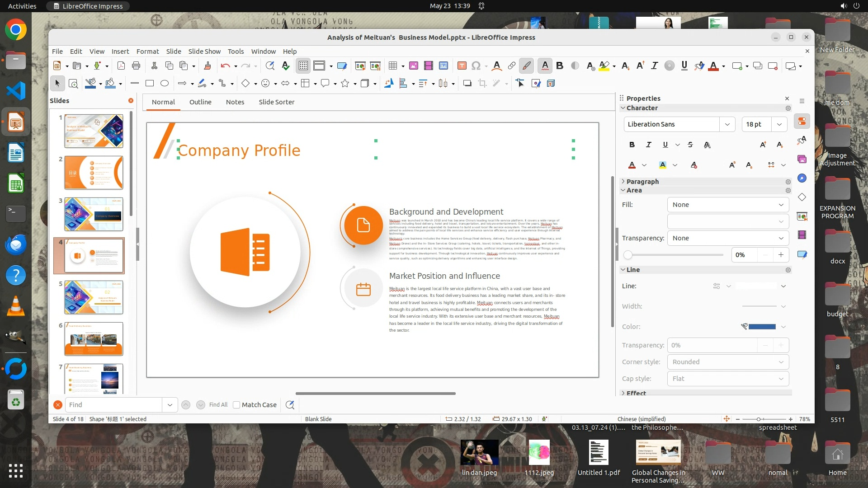Click the Undo arrow icon
The height and width of the screenshot is (488, 868).
[225, 66]
